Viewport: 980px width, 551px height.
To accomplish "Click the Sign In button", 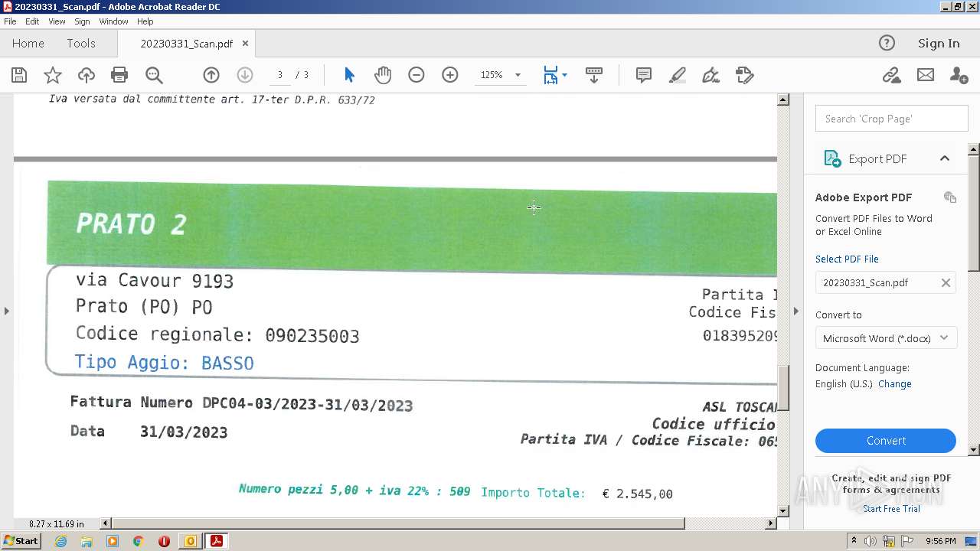I will tap(939, 44).
